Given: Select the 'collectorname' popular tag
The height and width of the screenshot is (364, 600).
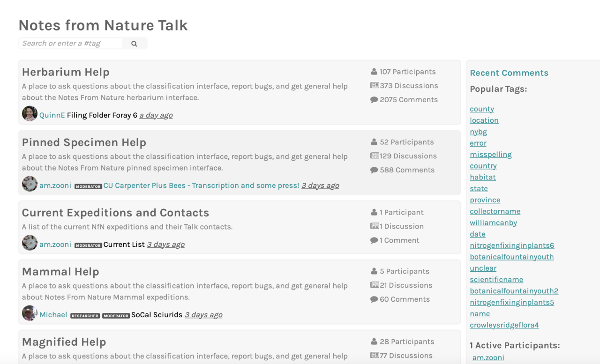Looking at the screenshot, I should (495, 211).
